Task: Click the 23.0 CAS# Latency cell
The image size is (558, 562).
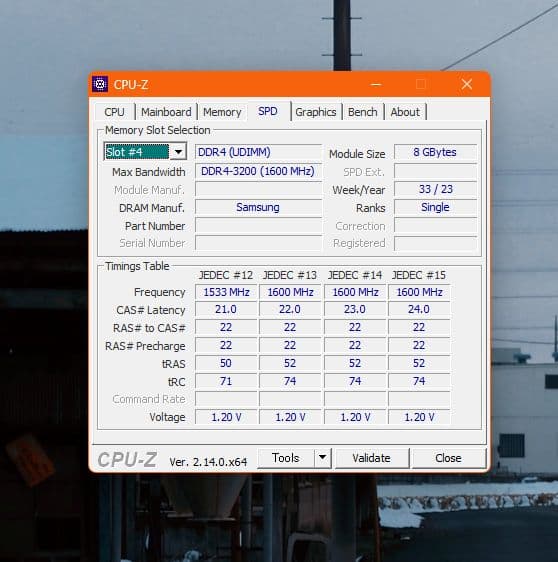Action: [355, 309]
